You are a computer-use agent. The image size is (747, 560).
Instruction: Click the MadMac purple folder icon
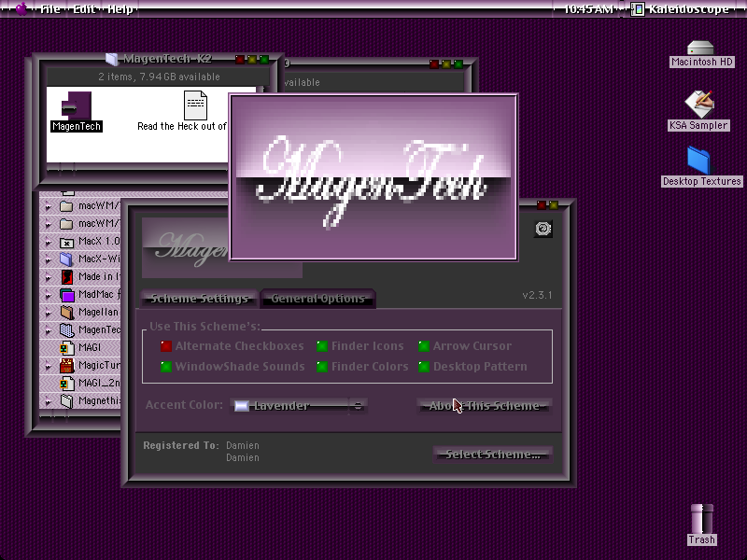click(x=67, y=295)
